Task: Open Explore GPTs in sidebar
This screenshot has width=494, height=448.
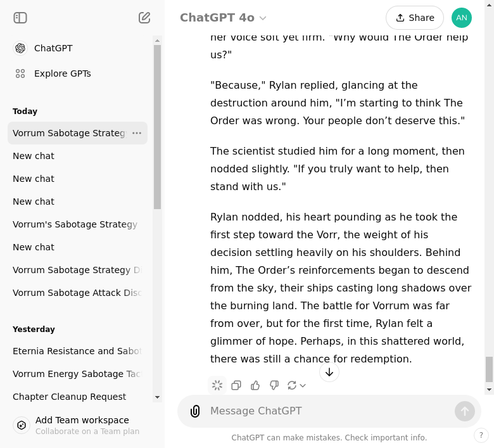Action: (x=62, y=74)
